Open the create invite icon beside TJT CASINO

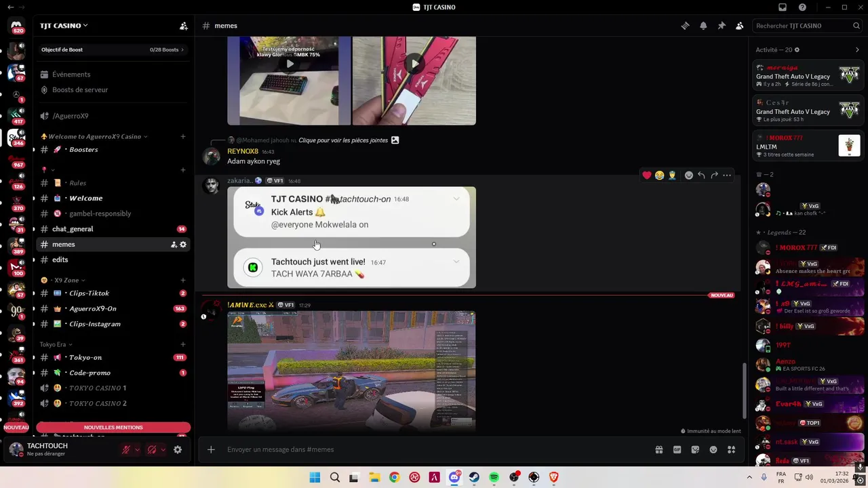tap(183, 26)
